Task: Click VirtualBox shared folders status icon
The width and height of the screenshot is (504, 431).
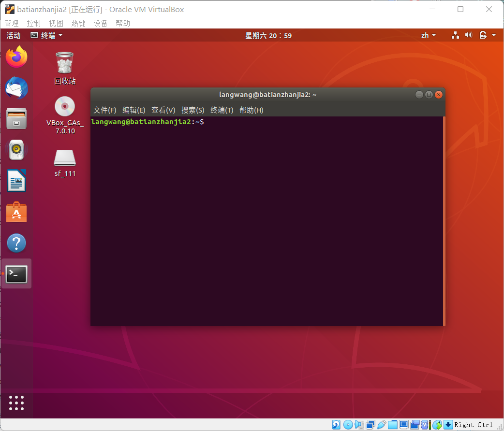Action: pos(392,425)
